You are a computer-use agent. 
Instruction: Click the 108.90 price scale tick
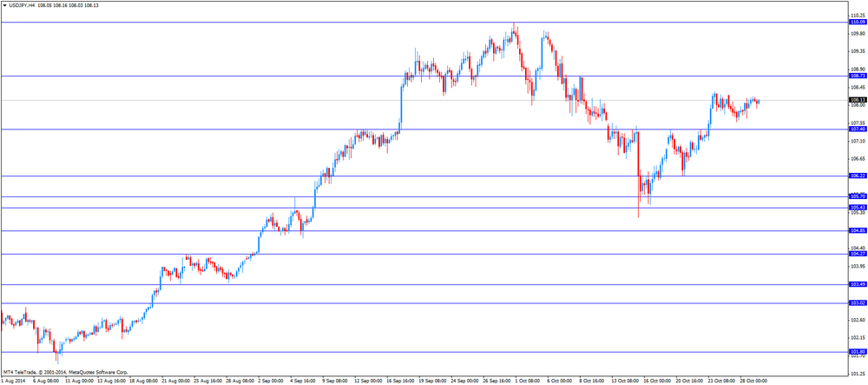tap(858, 70)
